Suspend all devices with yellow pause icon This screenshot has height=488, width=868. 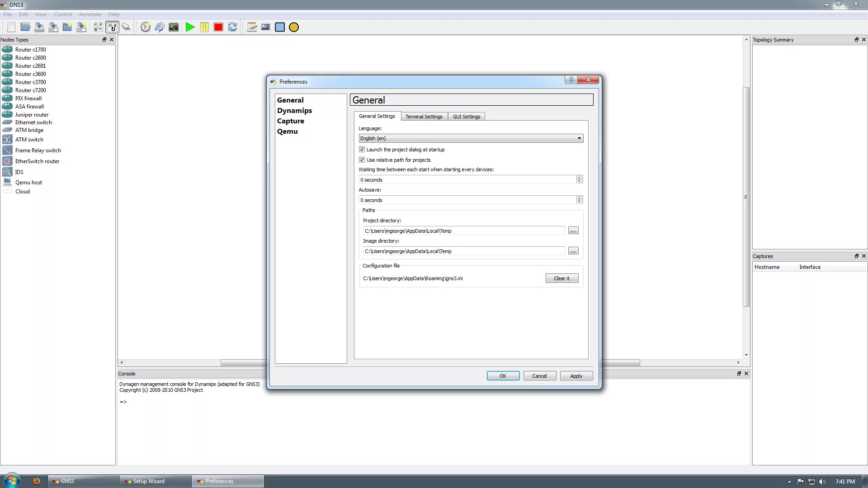pyautogui.click(x=204, y=27)
